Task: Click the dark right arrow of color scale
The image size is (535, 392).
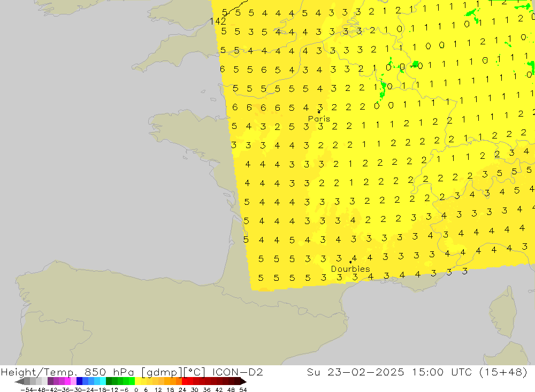Action: tap(243, 381)
